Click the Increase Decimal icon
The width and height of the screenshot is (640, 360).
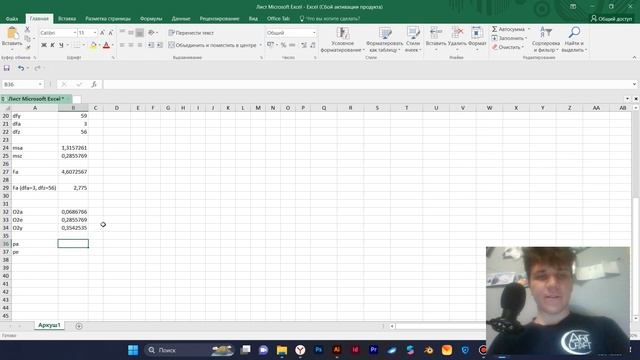(x=304, y=45)
